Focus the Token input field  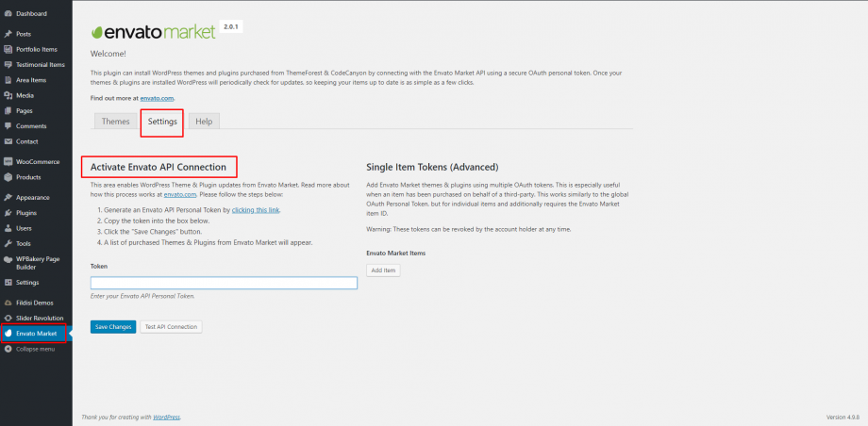[224, 283]
